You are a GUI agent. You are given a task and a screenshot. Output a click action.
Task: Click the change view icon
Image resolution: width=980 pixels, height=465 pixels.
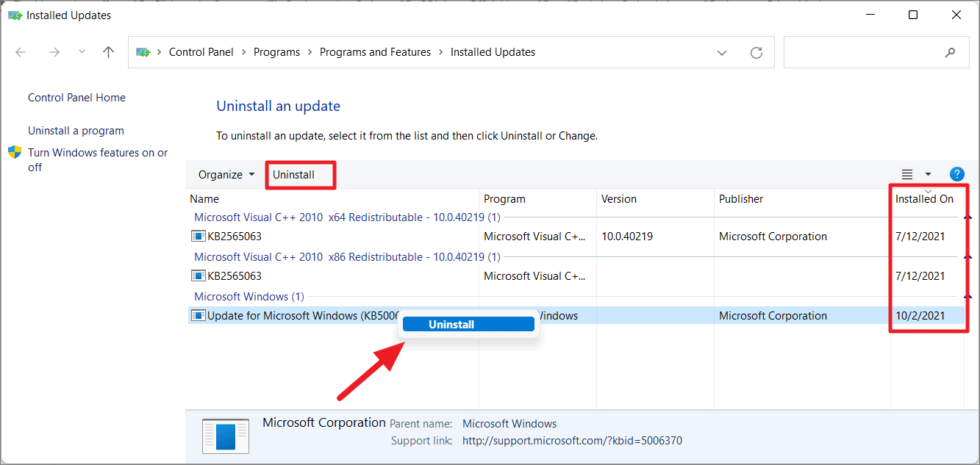pyautogui.click(x=907, y=174)
